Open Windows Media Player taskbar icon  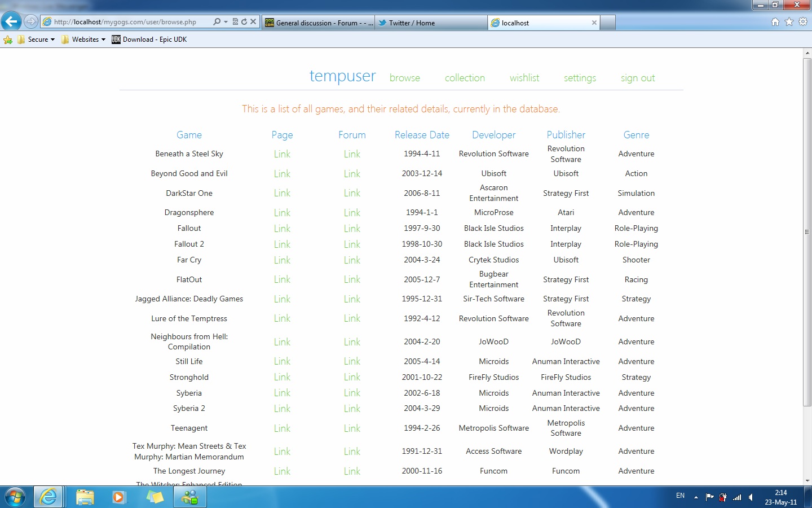[119, 497]
